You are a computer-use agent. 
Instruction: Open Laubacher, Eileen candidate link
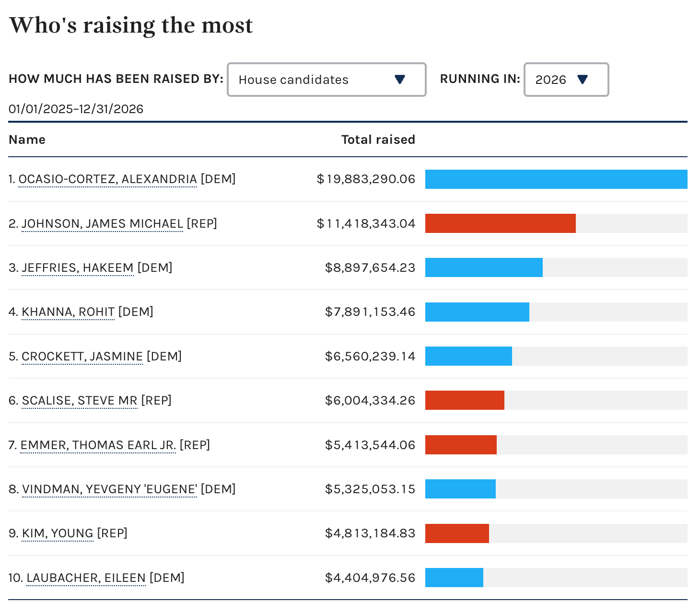pos(86,578)
